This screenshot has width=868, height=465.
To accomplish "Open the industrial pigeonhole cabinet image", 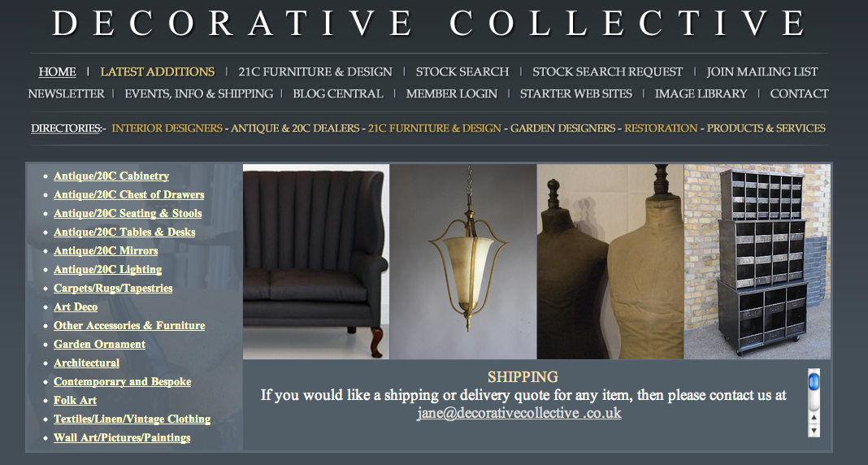I will 757,261.
